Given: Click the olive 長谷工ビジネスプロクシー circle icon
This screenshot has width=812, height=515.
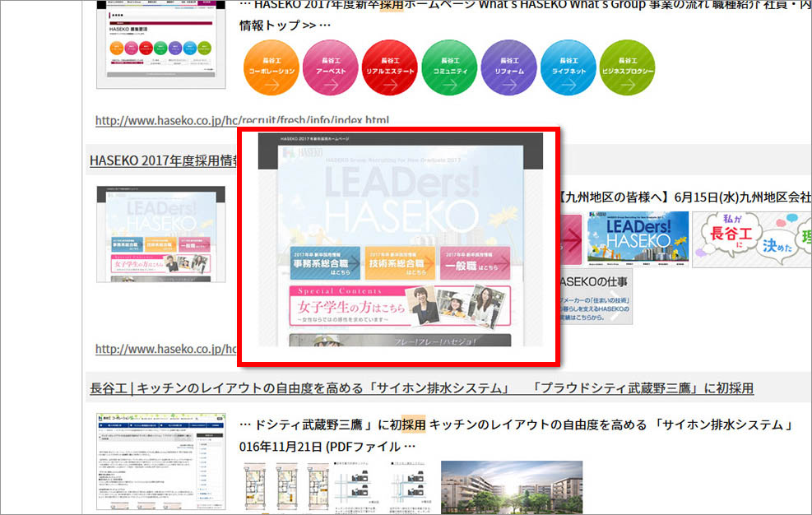Looking at the screenshot, I should point(627,68).
